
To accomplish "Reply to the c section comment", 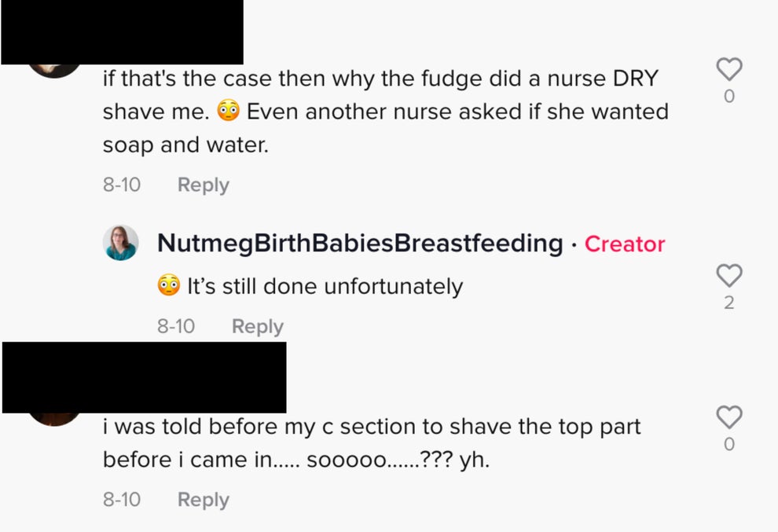I will point(203,499).
